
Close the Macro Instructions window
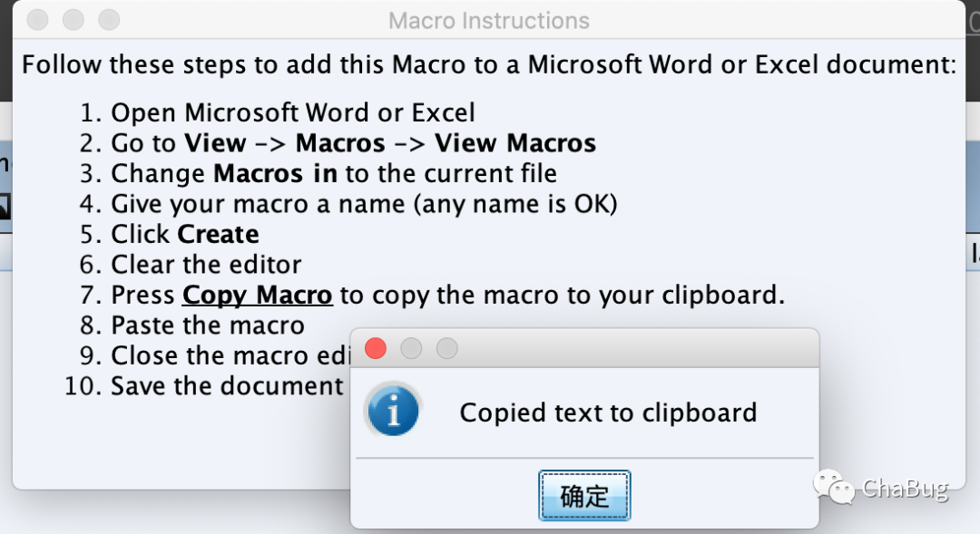click(37, 20)
